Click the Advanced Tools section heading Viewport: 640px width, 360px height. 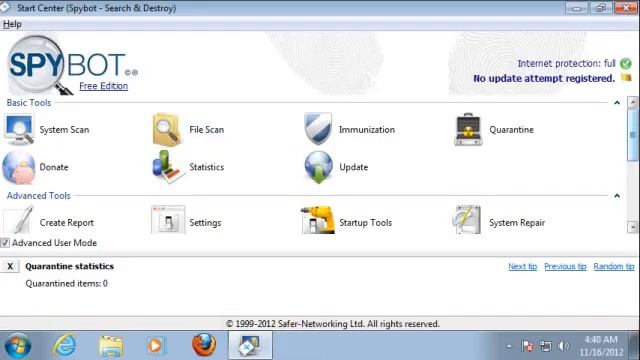(38, 196)
